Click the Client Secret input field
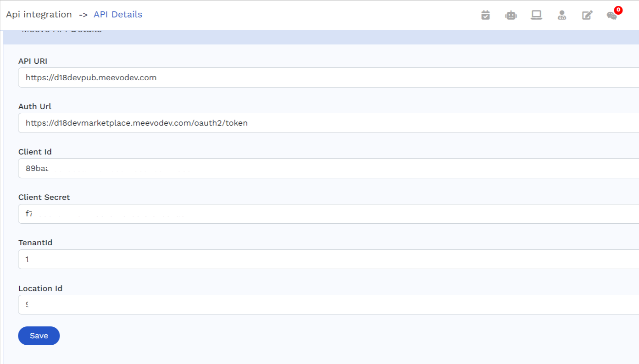Image resolution: width=639 pixels, height=364 pixels. click(x=328, y=214)
